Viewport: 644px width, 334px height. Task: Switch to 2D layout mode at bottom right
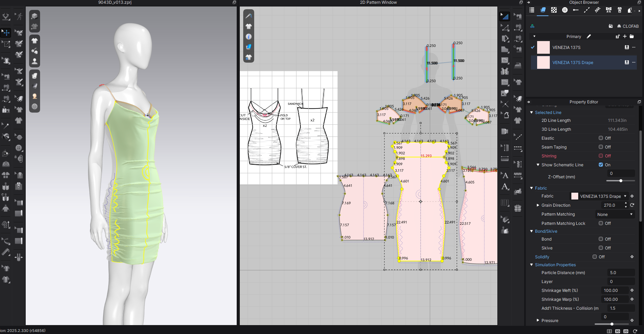click(x=626, y=331)
